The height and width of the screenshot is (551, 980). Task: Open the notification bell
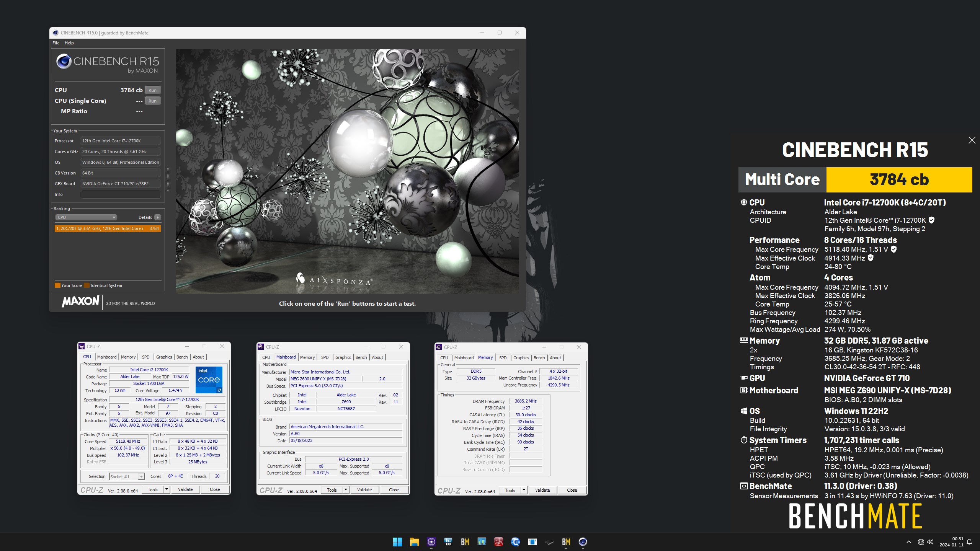[969, 542]
